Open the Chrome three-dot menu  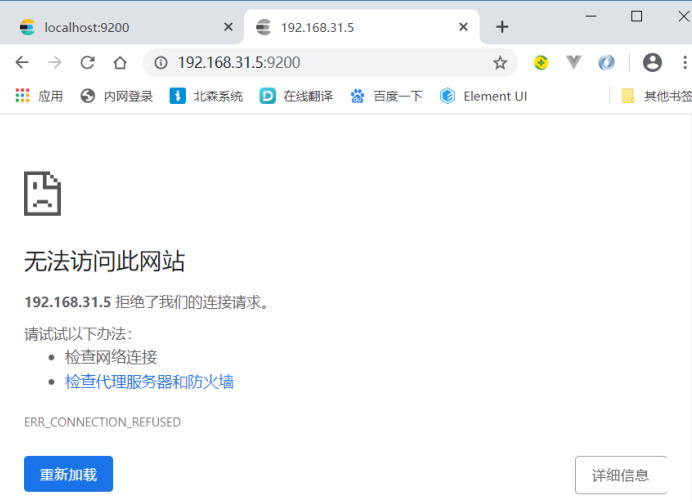684,62
